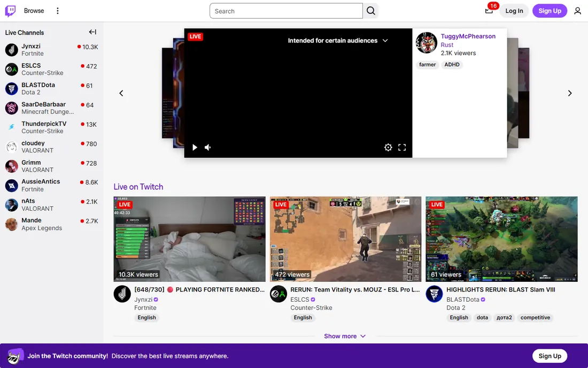Open the cloudey name in sidebar
588x368 pixels.
tap(33, 143)
